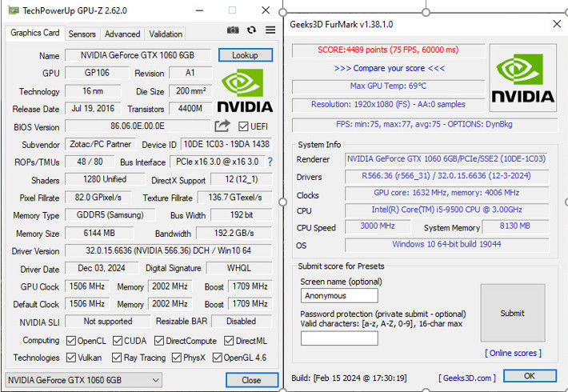The height and width of the screenshot is (392, 568).
Task: Click the Device ID value field
Action: pos(226,144)
